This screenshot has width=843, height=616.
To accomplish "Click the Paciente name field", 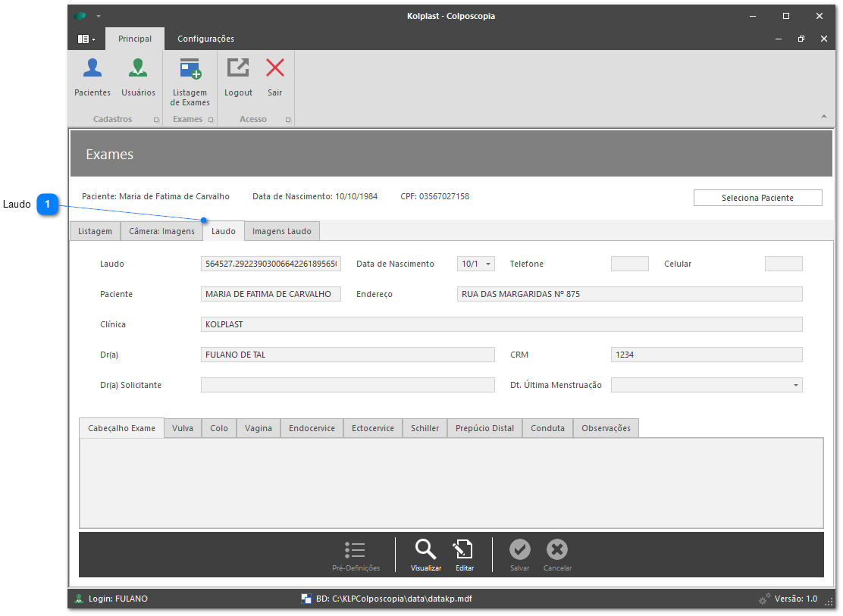I will coord(271,294).
